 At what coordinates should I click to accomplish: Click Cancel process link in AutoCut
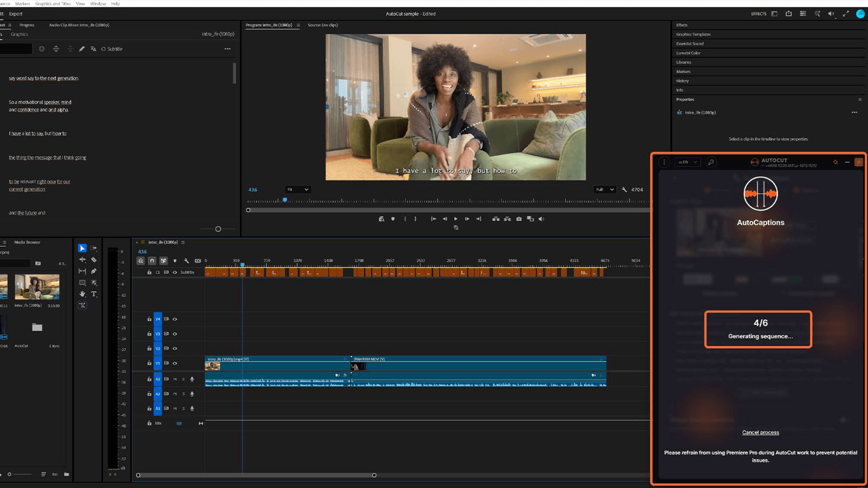760,432
